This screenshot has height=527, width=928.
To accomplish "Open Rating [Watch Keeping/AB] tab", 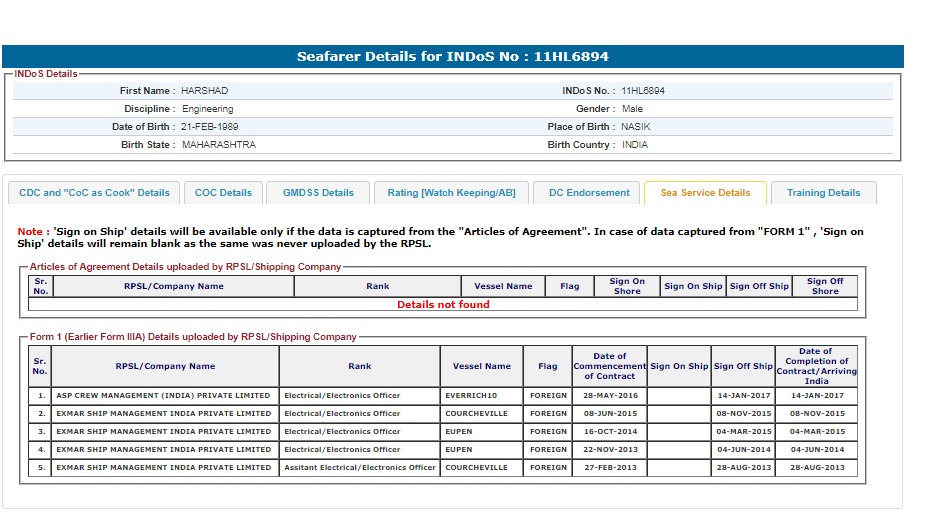I will pyautogui.click(x=451, y=193).
